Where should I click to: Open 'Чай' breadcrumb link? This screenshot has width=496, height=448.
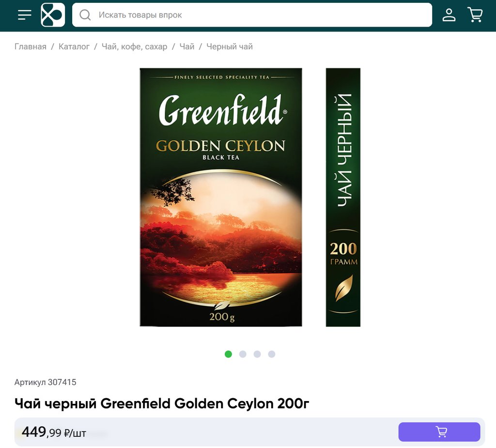point(187,46)
